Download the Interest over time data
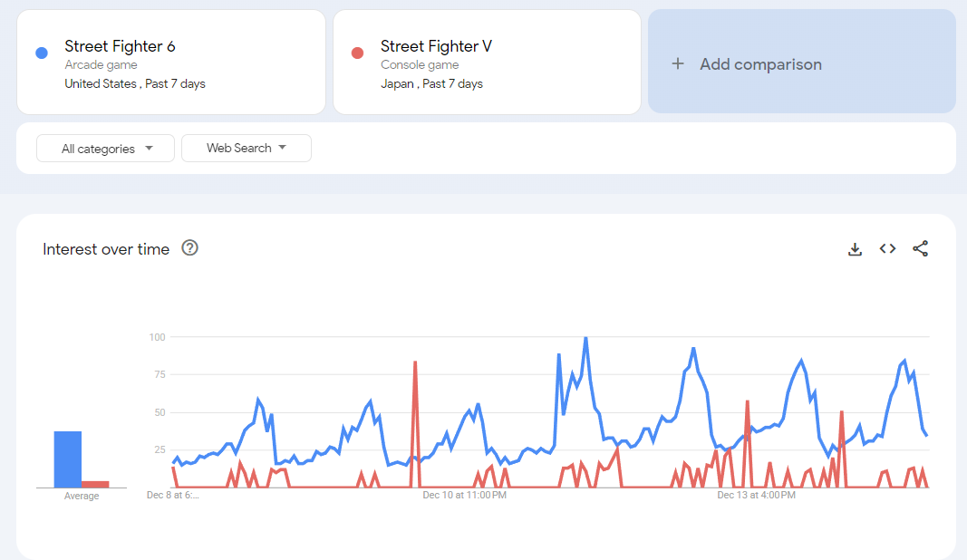 click(855, 249)
